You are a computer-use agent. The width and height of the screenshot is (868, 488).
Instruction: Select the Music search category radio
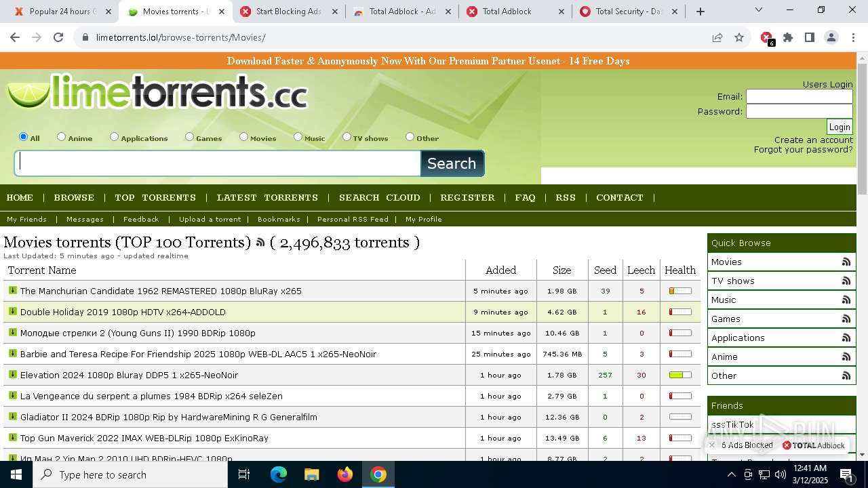[x=298, y=136]
